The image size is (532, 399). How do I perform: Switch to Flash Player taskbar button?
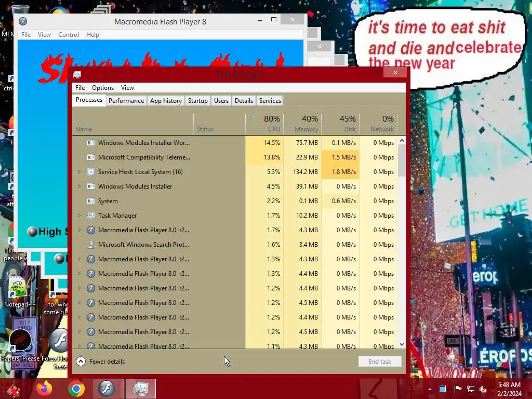click(x=107, y=389)
